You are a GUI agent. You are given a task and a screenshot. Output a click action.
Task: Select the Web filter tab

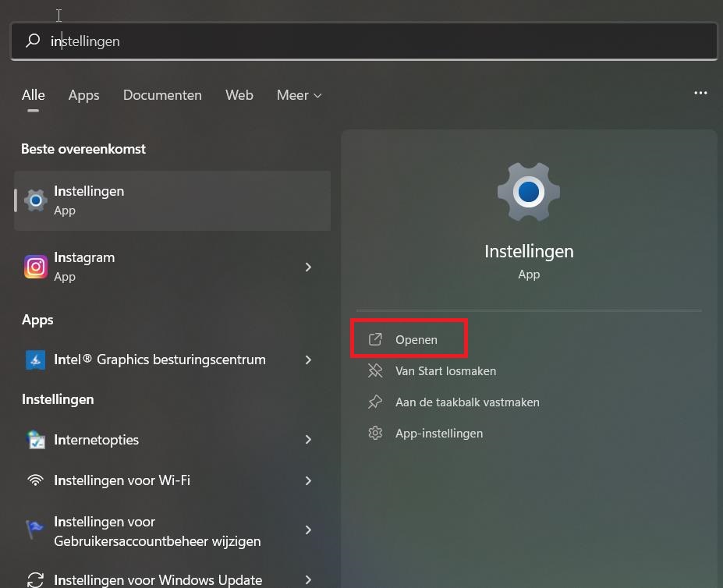(x=239, y=95)
